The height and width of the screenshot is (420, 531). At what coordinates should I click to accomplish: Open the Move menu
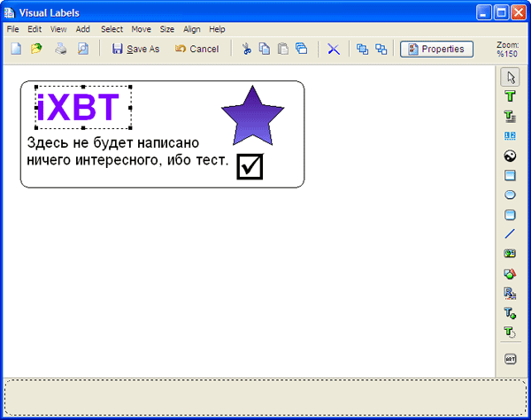[x=142, y=29]
